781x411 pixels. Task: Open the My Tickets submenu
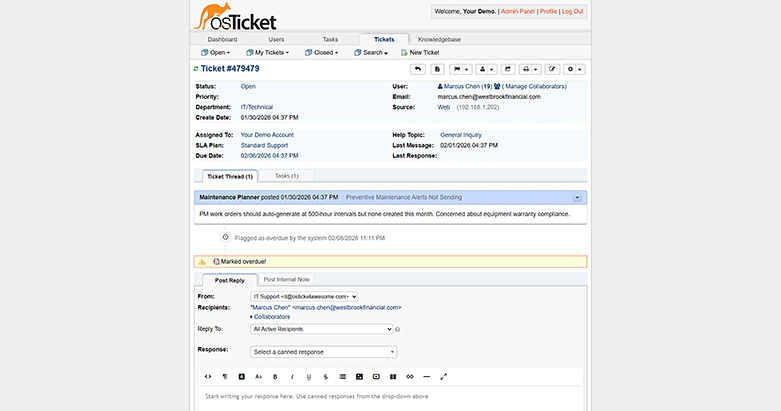click(267, 52)
